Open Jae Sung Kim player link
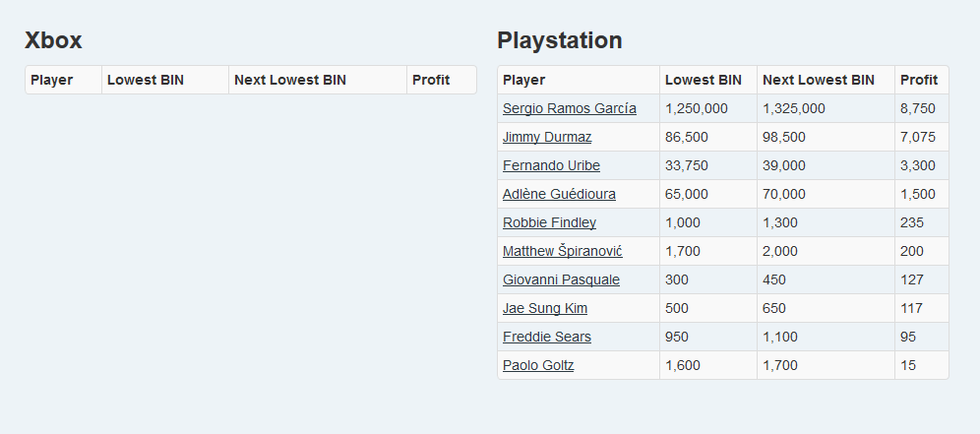The height and width of the screenshot is (434, 980). click(545, 308)
